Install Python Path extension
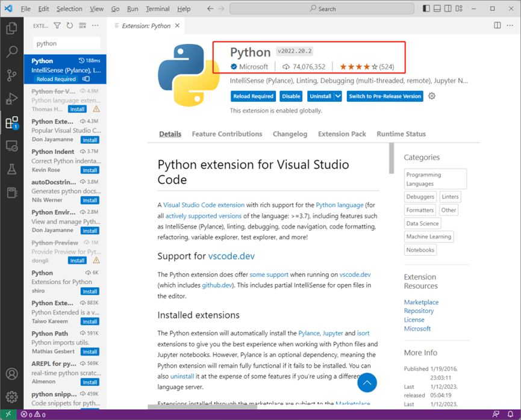The width and height of the screenshot is (521, 420). point(90,352)
